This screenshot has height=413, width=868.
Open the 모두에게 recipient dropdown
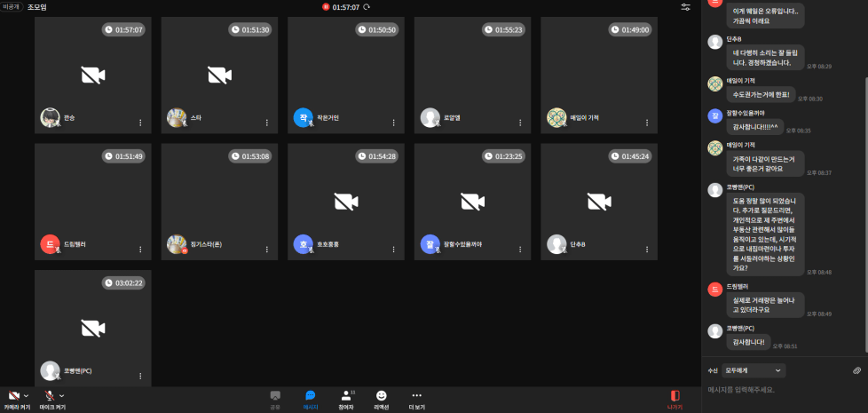pyautogui.click(x=754, y=369)
